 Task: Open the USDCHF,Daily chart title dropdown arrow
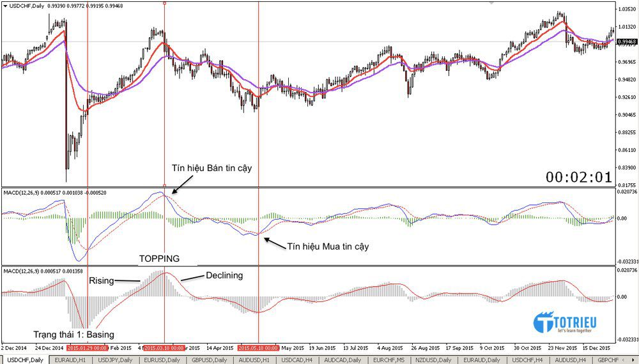pyautogui.click(x=4, y=5)
